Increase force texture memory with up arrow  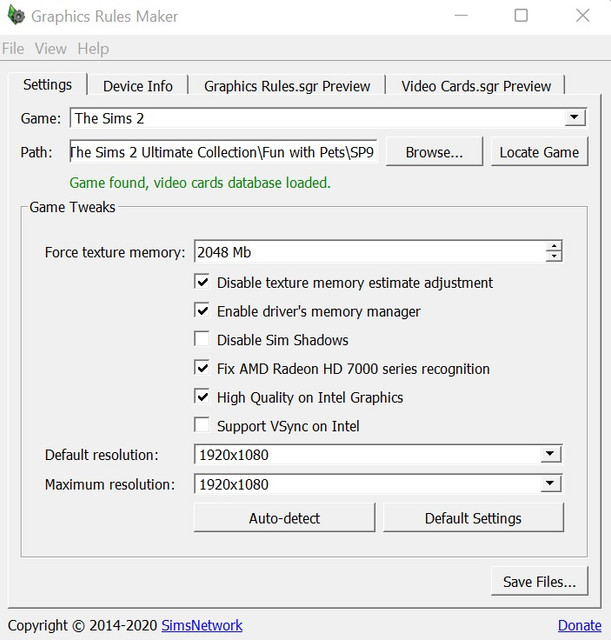tap(554, 246)
